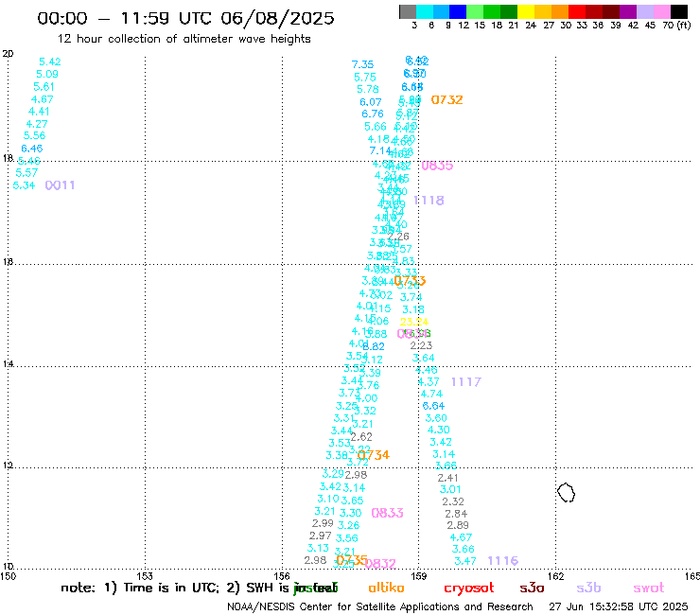Click the '3.47' wave height value
This screenshot has width=700, height=615.
[465, 561]
